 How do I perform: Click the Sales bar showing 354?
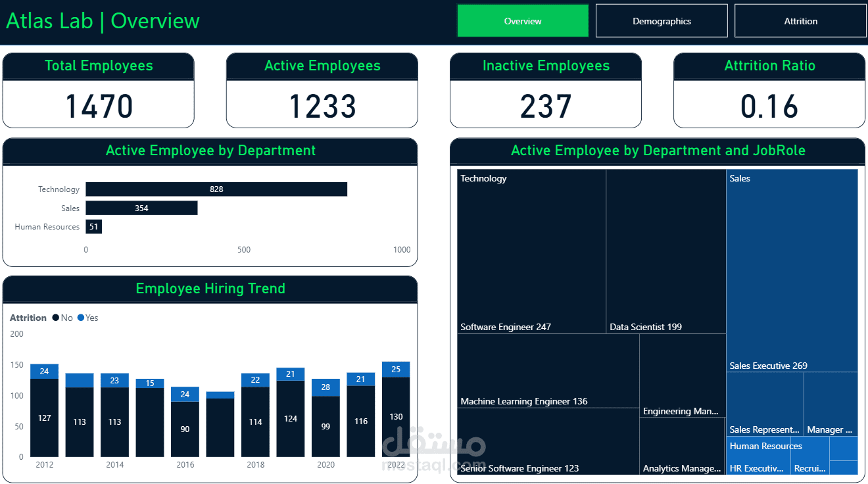click(141, 208)
